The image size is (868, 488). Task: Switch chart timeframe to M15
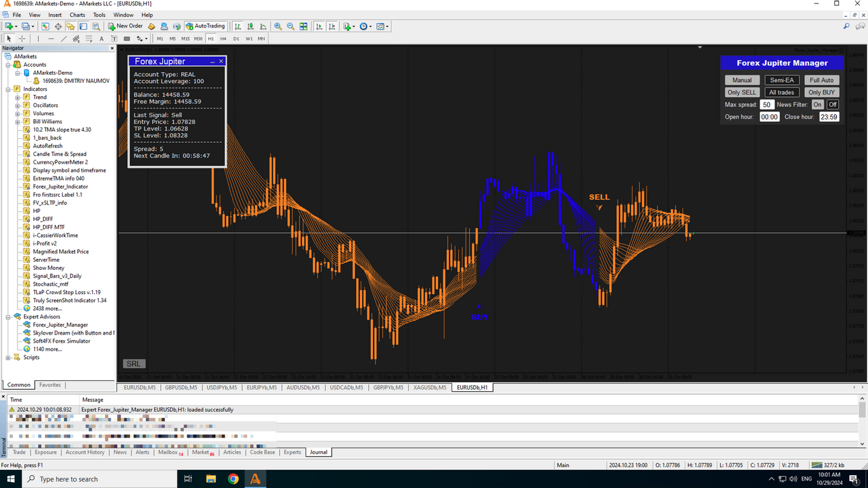point(185,39)
